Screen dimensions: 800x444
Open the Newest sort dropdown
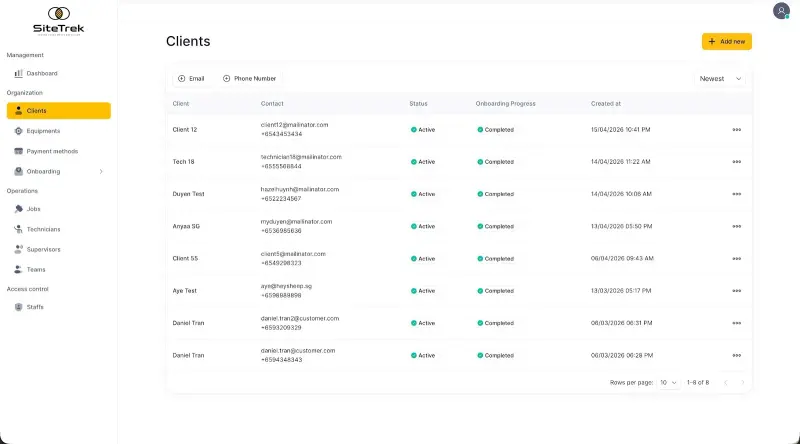click(720, 79)
